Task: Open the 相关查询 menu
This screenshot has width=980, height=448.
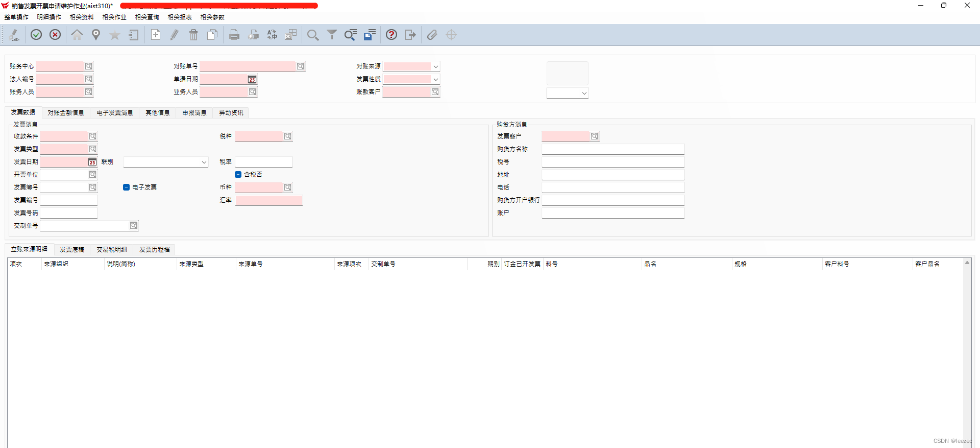Action: click(147, 17)
